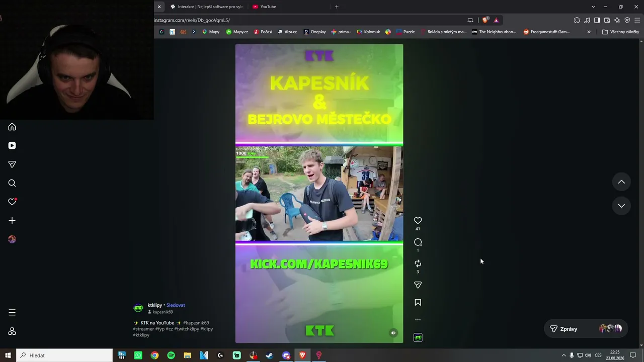Open ktklipy profile picture

pos(138,308)
